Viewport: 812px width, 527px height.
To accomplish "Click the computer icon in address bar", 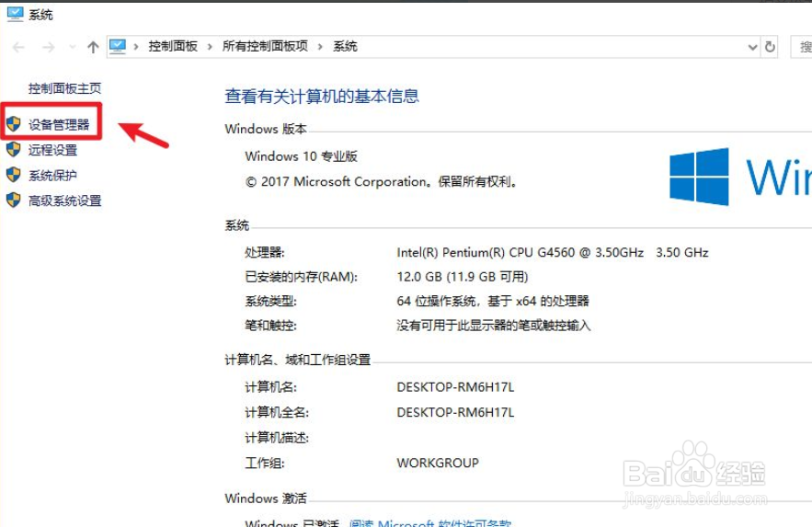I will pos(118,47).
